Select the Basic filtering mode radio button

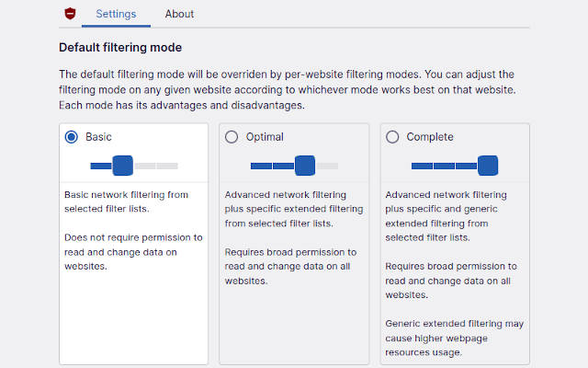(72, 137)
